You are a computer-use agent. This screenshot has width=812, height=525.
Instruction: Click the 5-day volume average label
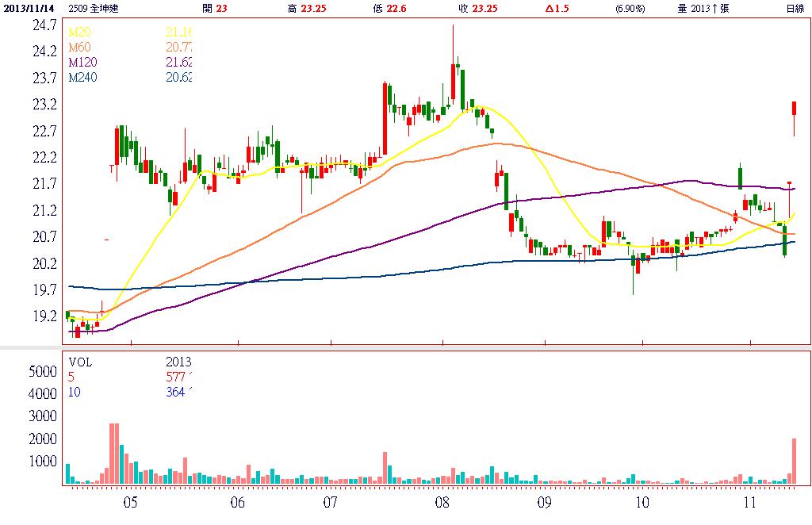click(x=71, y=377)
